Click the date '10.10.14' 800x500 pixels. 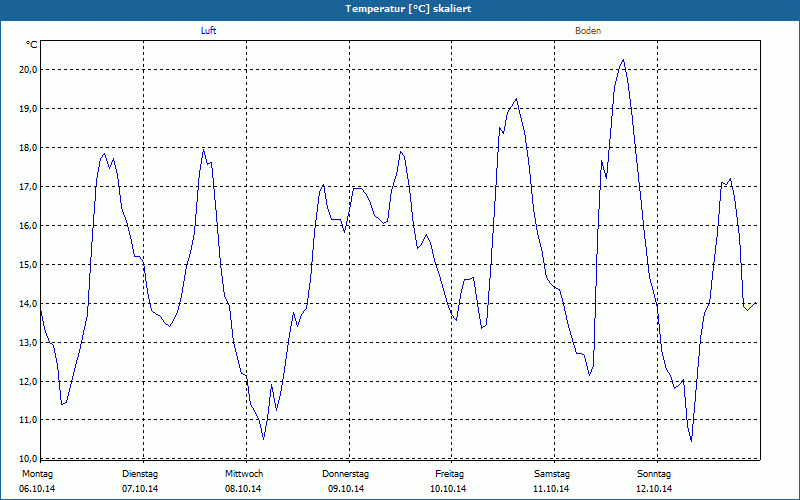coord(448,489)
